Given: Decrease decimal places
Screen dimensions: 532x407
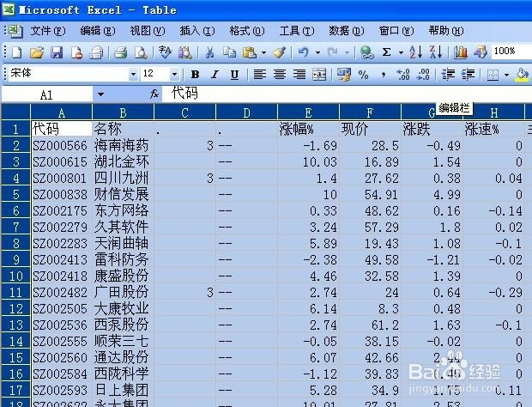Looking at the screenshot, I should pos(423,75).
